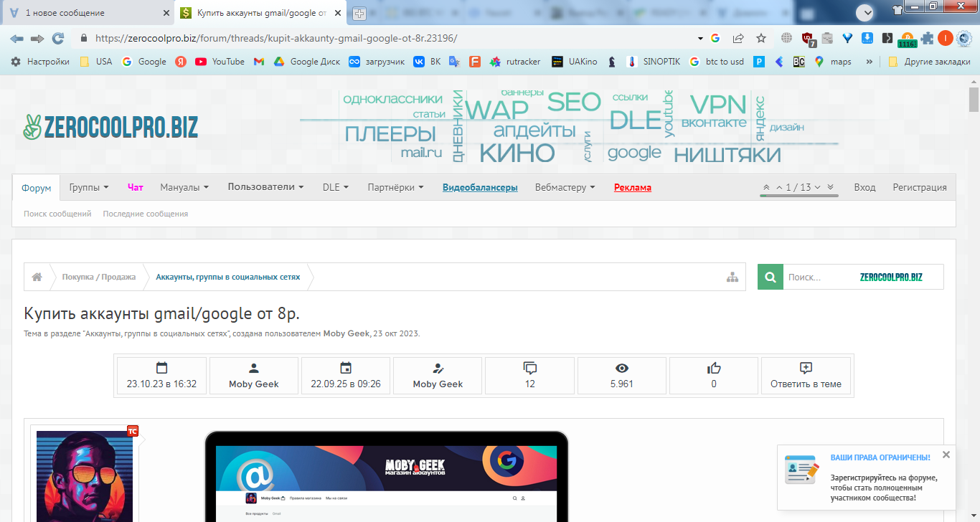Click the next post down-chevron near 1 / 13
The width and height of the screenshot is (980, 522).
(818, 187)
